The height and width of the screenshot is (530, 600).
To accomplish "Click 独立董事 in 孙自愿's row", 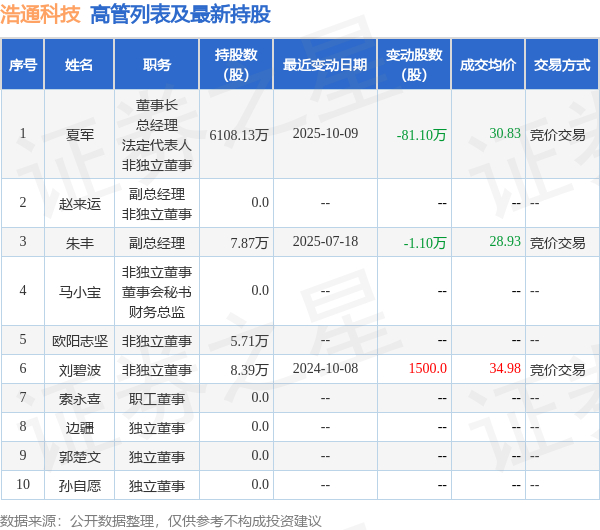I will point(157,486).
